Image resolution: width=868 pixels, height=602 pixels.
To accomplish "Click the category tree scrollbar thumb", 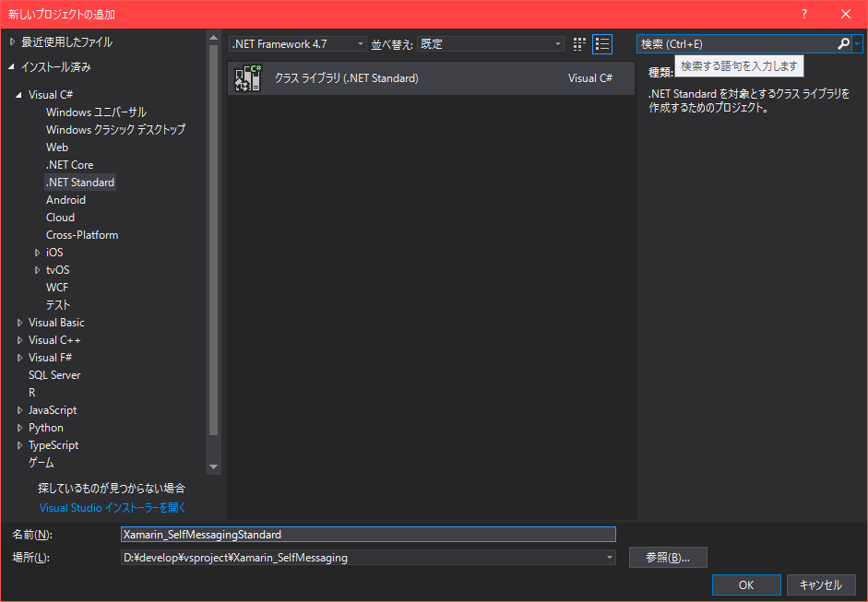I will pos(213,240).
